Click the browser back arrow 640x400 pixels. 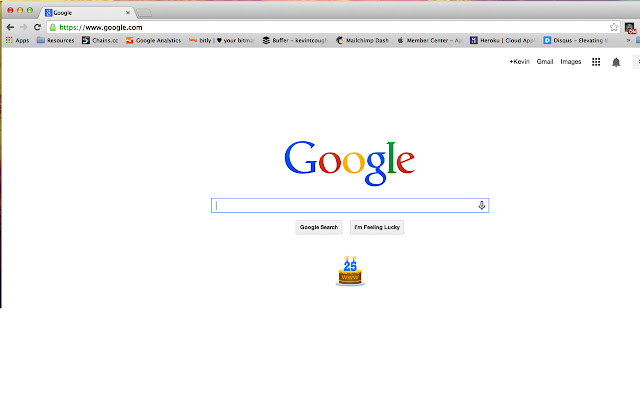pos(10,27)
